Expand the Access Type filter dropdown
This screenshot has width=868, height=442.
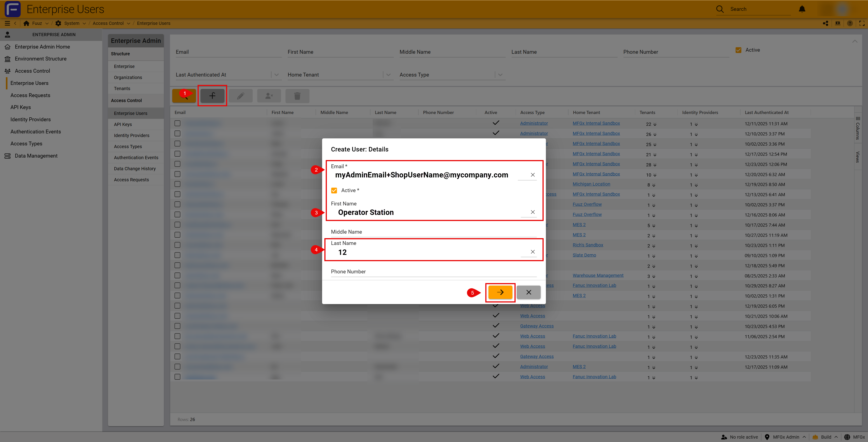click(x=500, y=75)
